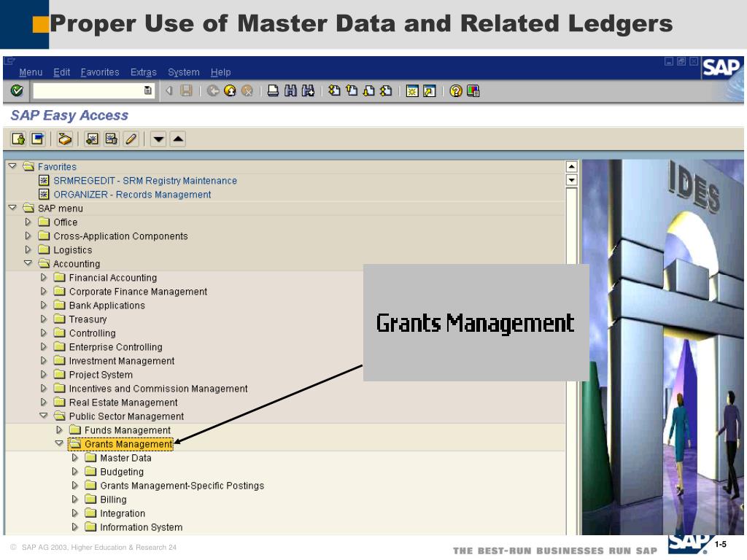The image size is (747, 560).
Task: Move favorite down with the down-arrow button
Action: (x=158, y=139)
